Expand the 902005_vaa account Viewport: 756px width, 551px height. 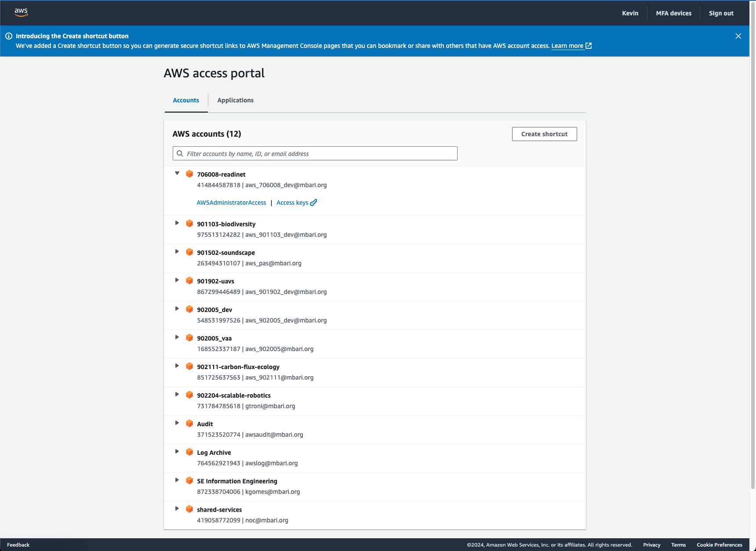click(x=177, y=337)
